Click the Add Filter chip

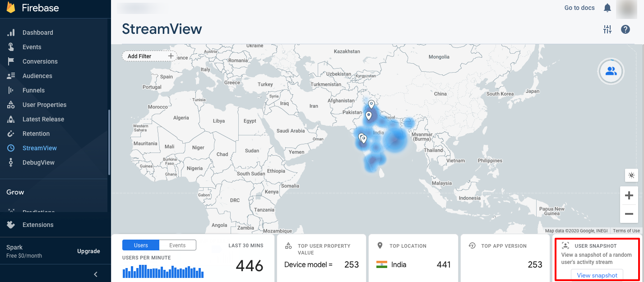(149, 56)
